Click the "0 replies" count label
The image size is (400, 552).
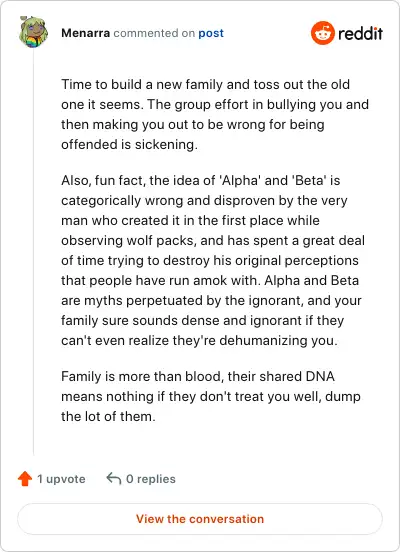(x=151, y=479)
